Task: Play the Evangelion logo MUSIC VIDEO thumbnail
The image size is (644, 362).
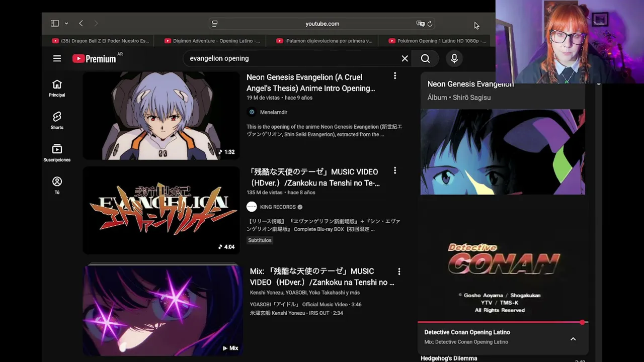Action: [x=162, y=210]
